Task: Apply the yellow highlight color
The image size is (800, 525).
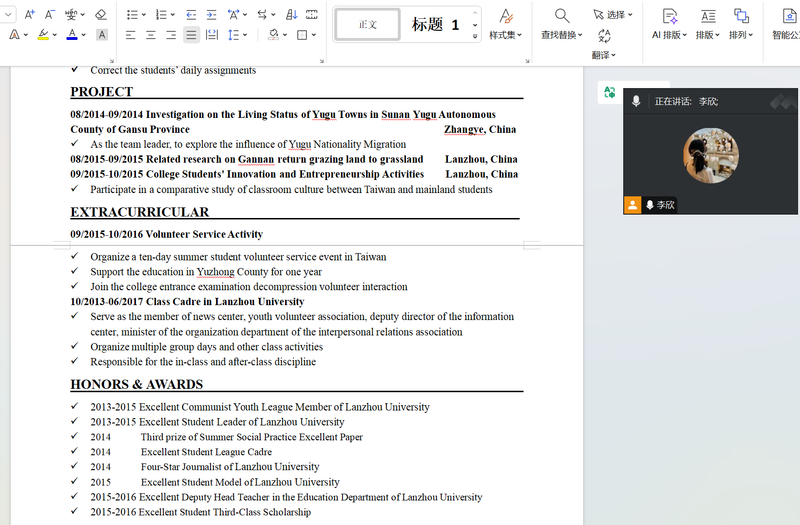Action: pos(43,35)
